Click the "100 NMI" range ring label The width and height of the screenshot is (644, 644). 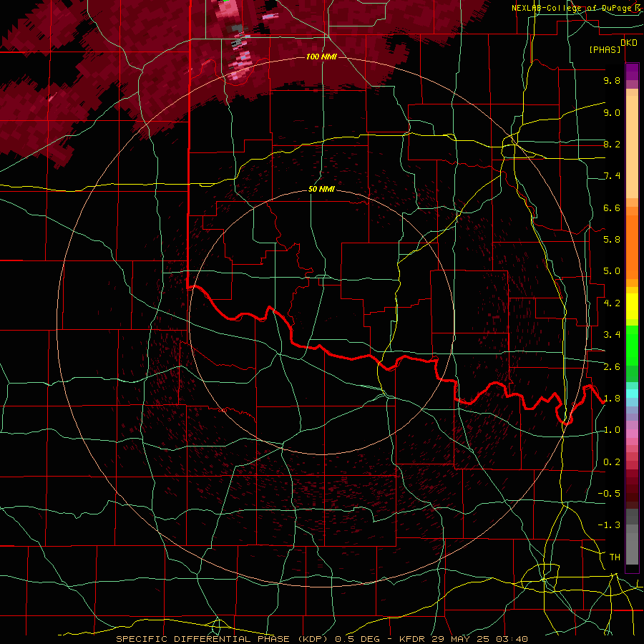coord(321,57)
